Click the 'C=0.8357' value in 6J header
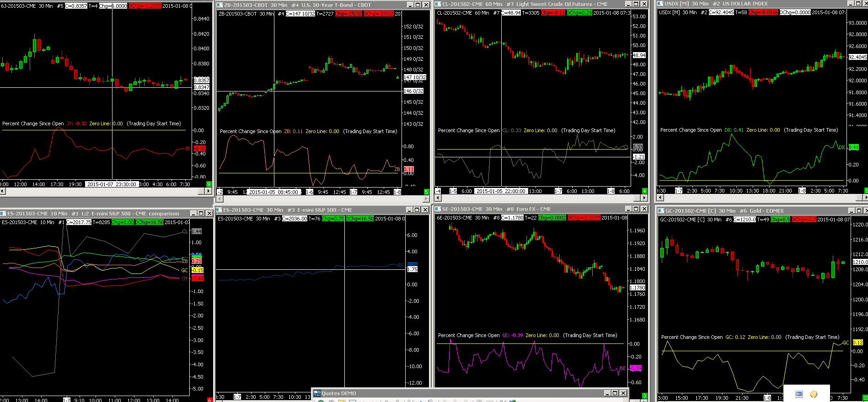This screenshot has width=868, height=402. click(76, 6)
